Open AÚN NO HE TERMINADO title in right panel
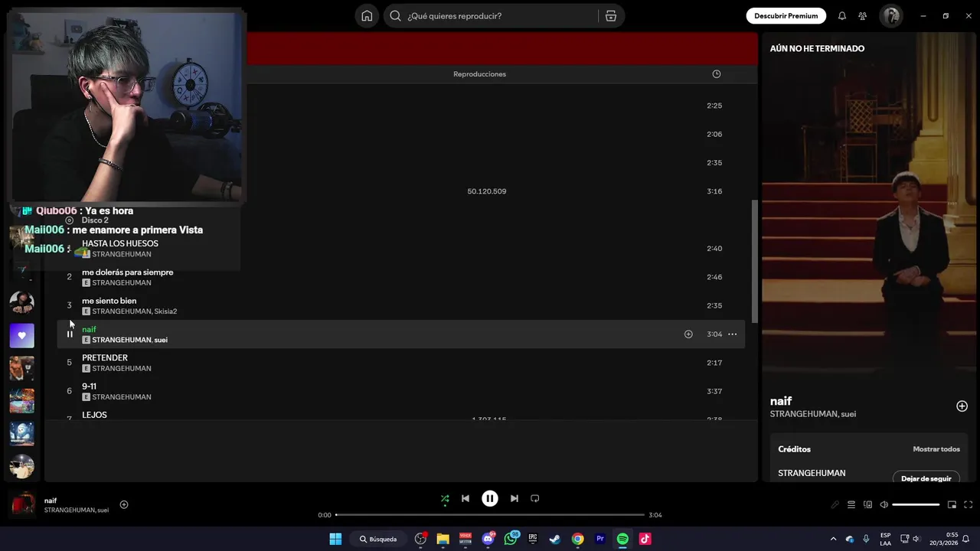 (x=817, y=48)
